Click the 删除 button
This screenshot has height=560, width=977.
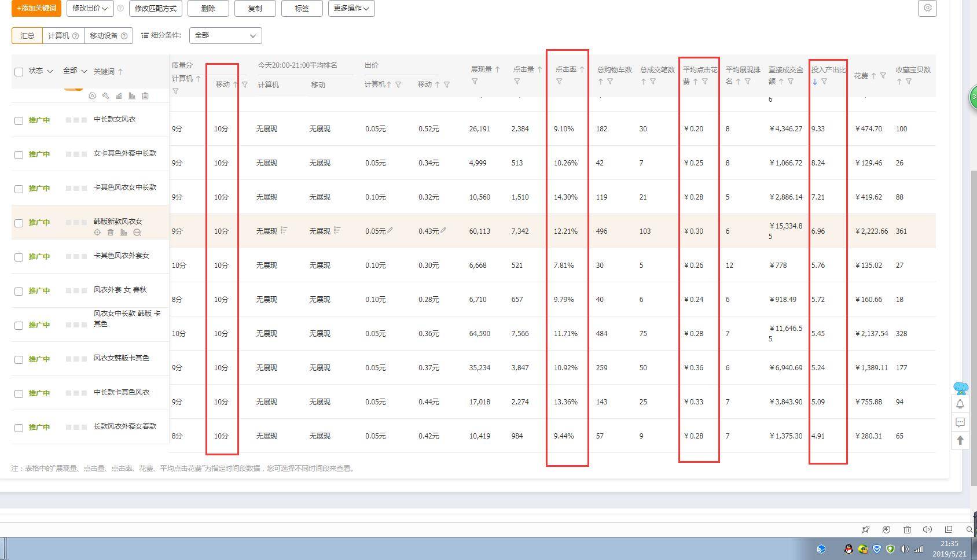(x=208, y=8)
